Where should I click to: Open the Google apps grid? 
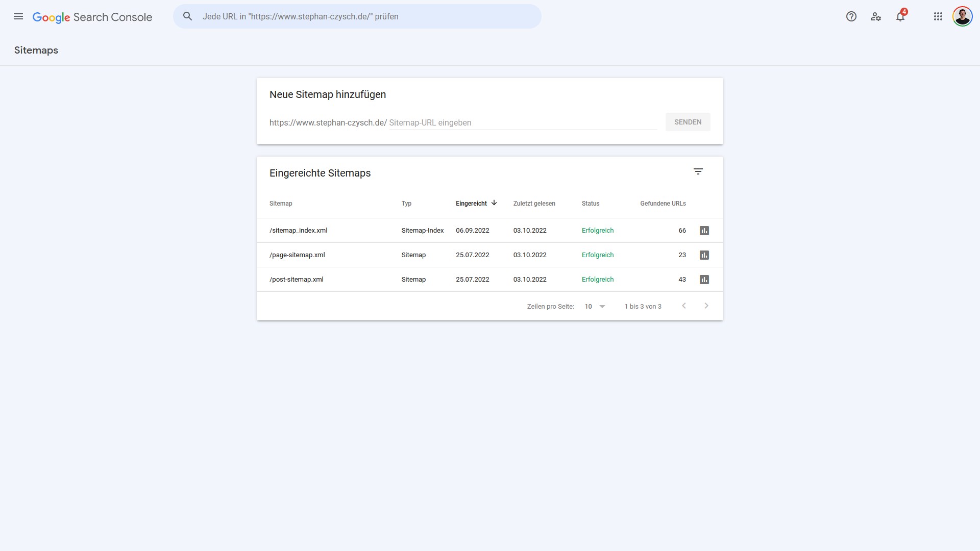938,16
